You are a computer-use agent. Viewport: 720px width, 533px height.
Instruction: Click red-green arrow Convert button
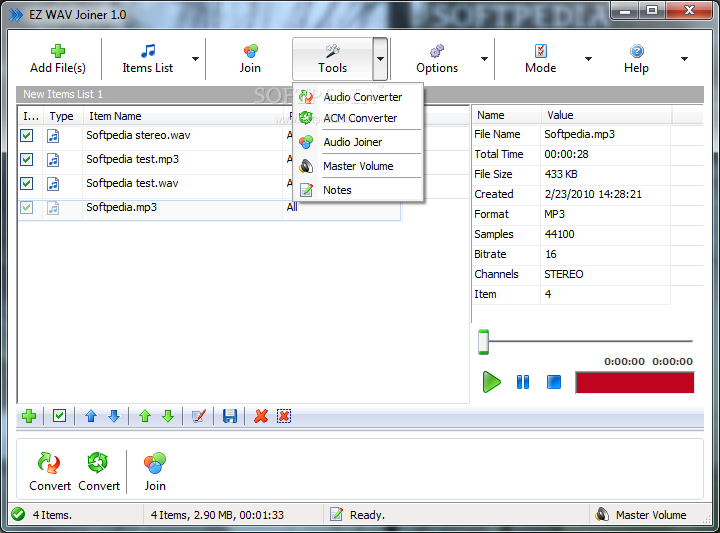pyautogui.click(x=50, y=471)
